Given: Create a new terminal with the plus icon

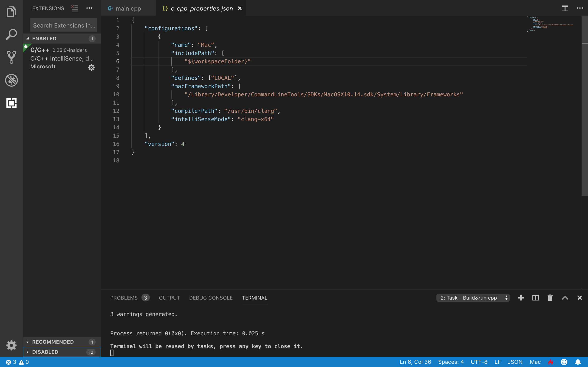Looking at the screenshot, I should click(521, 297).
